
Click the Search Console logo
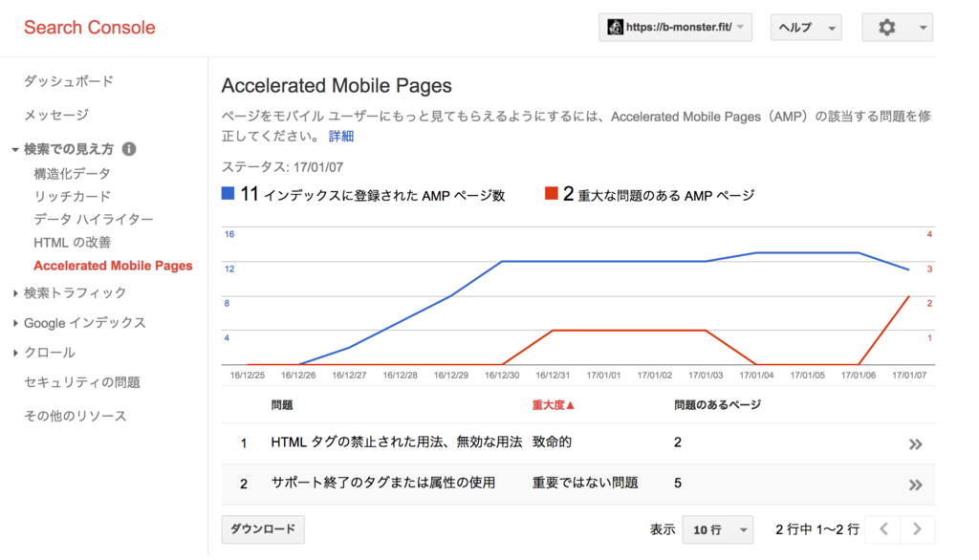pos(89,28)
